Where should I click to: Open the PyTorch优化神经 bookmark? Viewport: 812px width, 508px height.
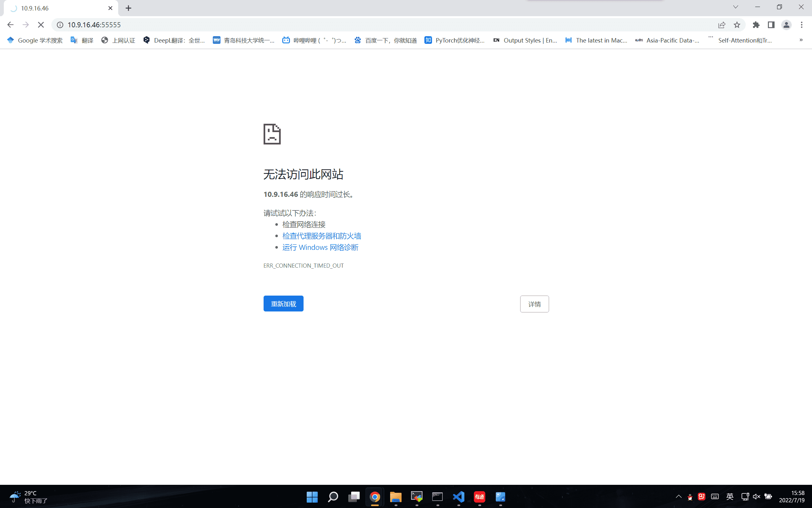point(455,40)
